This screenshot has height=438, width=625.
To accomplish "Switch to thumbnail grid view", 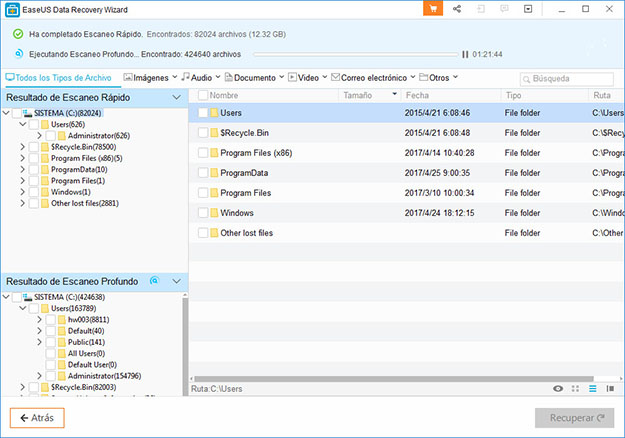I will tap(575, 389).
